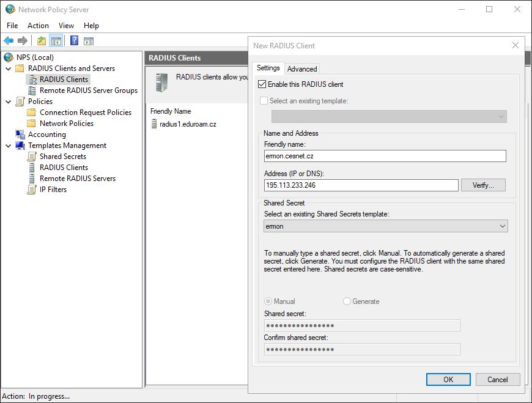Switch to the Advanced tab
The width and height of the screenshot is (532, 403).
tap(302, 69)
